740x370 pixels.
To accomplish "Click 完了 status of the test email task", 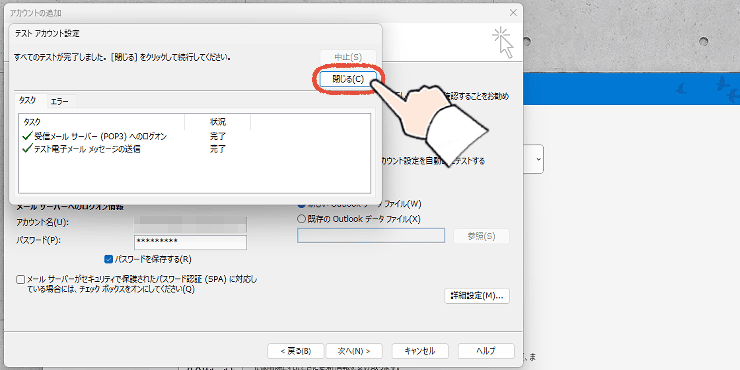I will point(218,150).
